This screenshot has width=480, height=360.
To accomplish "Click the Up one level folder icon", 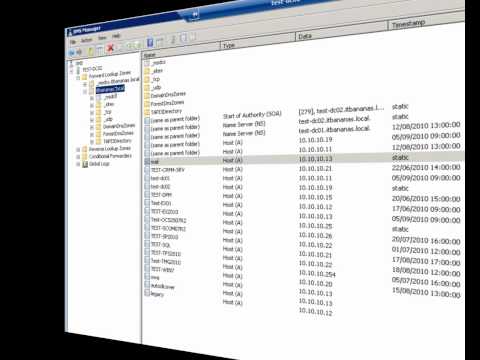I will click(90, 51).
